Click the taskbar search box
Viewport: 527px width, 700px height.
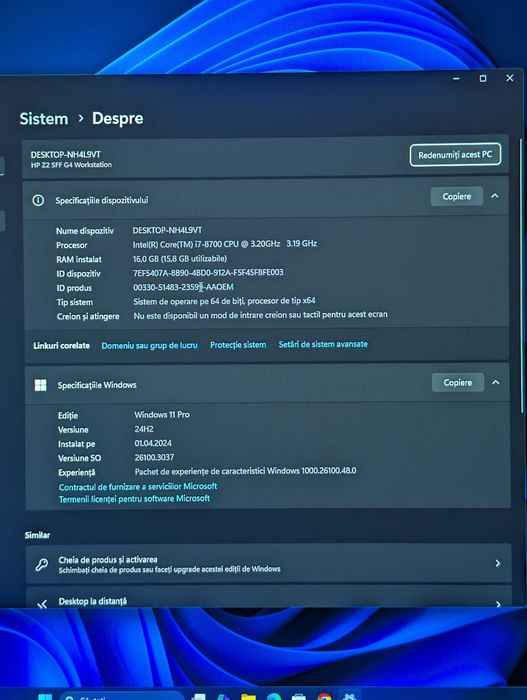pos(121,697)
